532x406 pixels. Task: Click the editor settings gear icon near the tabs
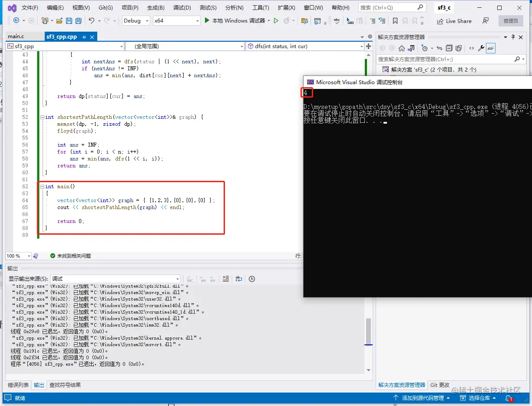coord(370,37)
